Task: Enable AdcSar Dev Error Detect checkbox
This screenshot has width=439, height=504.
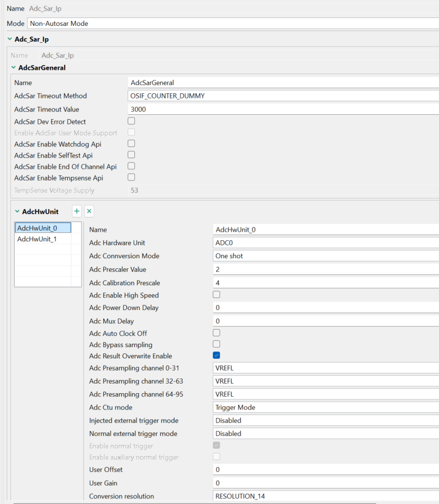Action: pyautogui.click(x=132, y=121)
